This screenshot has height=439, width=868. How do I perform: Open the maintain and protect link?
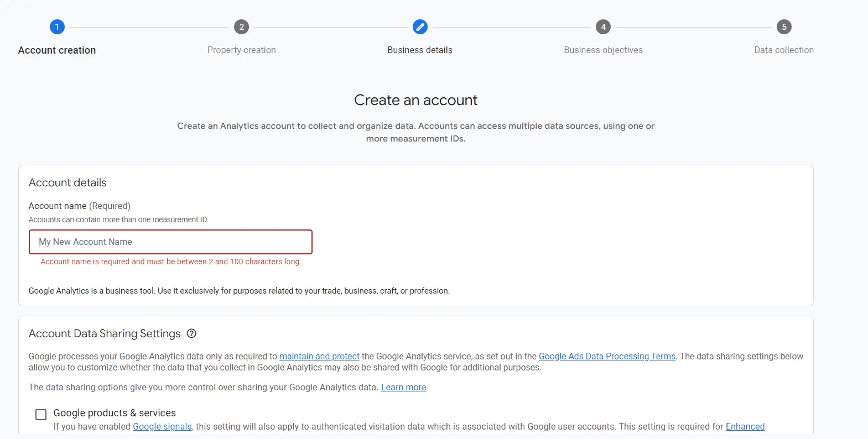(x=319, y=357)
